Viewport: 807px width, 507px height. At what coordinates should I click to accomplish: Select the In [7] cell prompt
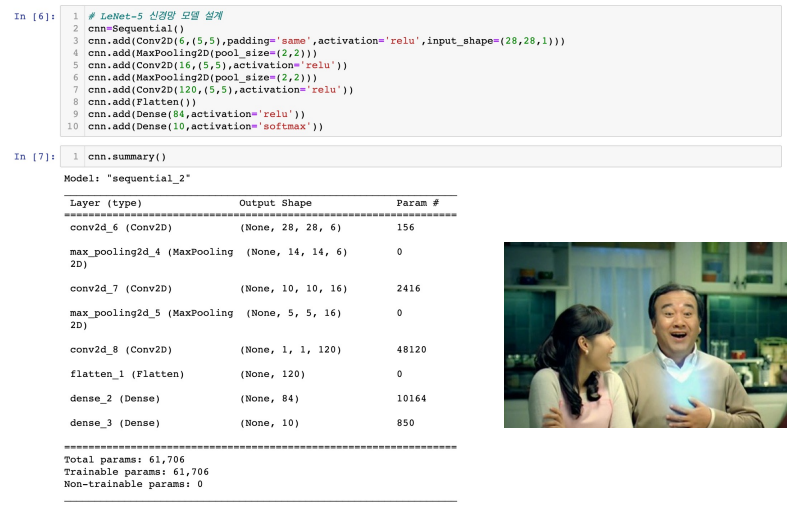(34, 156)
